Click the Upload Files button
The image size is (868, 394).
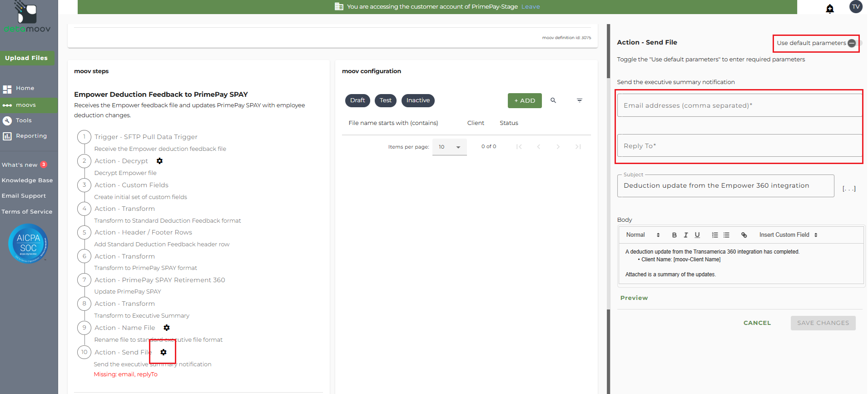coord(26,58)
